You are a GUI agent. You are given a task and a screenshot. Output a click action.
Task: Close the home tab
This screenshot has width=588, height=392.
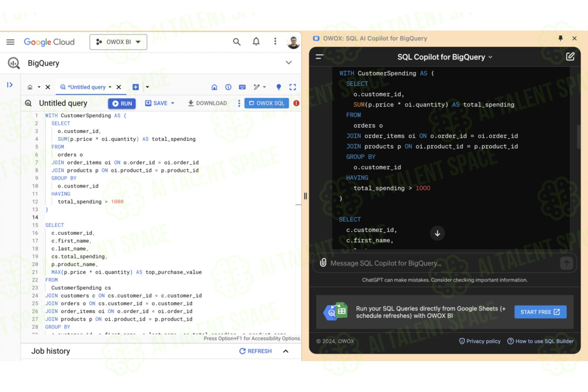pyautogui.click(x=48, y=87)
